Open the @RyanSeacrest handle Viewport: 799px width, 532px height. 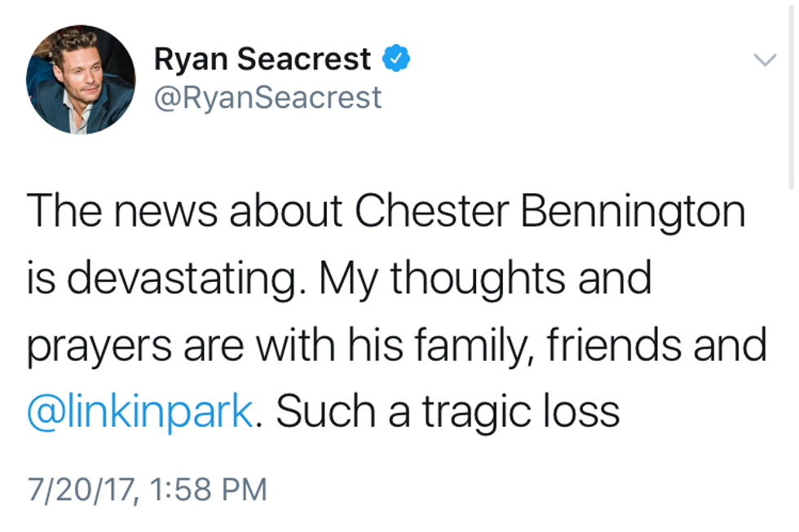[x=267, y=98]
